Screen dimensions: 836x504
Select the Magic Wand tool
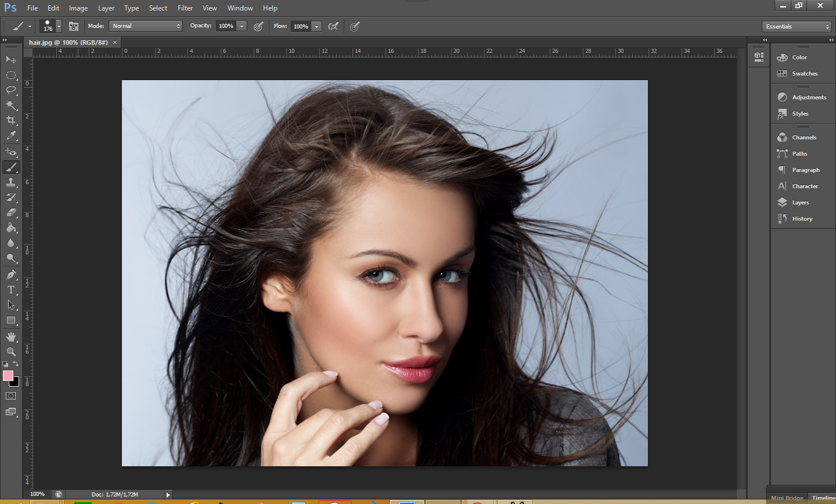[x=11, y=105]
